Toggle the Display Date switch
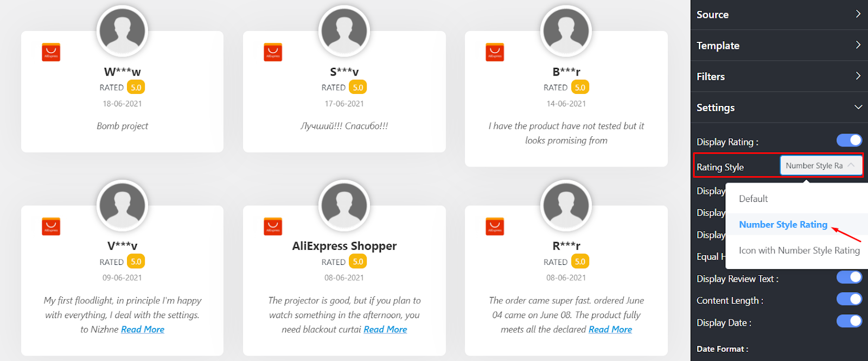This screenshot has height=361, width=868. tap(849, 321)
